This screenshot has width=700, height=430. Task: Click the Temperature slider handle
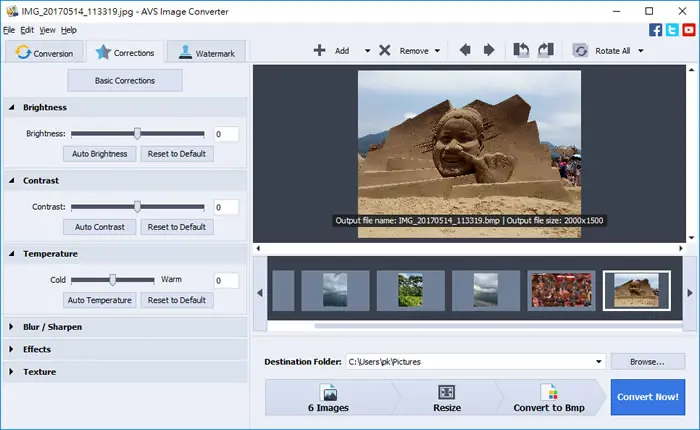click(x=112, y=280)
